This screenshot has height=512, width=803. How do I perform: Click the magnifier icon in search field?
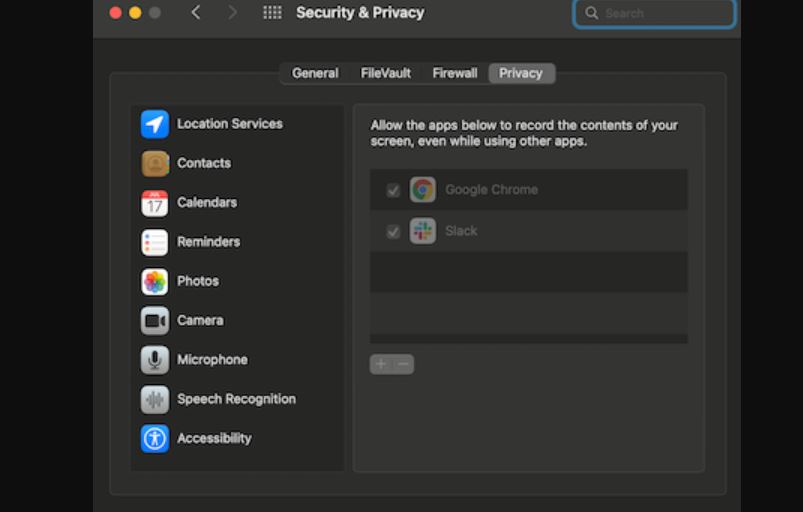(591, 13)
